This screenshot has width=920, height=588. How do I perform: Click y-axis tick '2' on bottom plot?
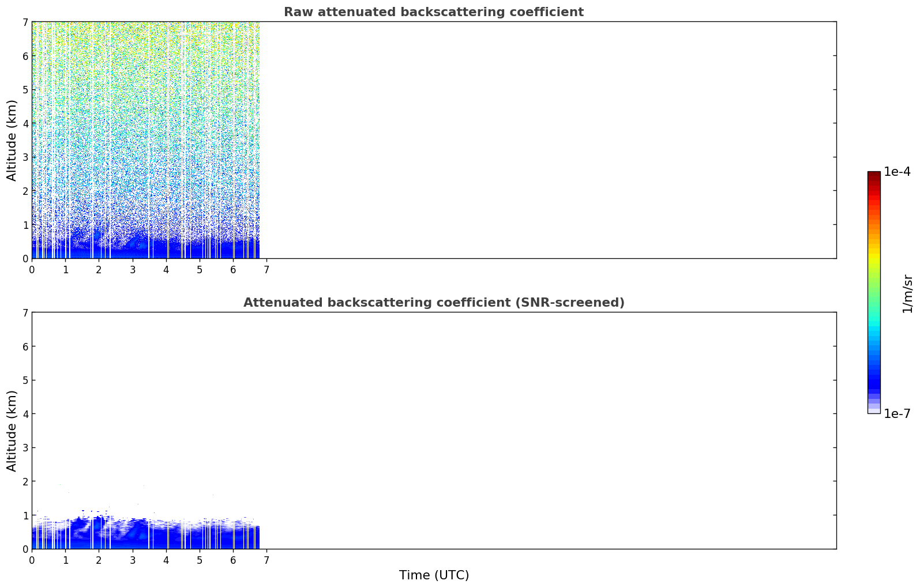24,481
